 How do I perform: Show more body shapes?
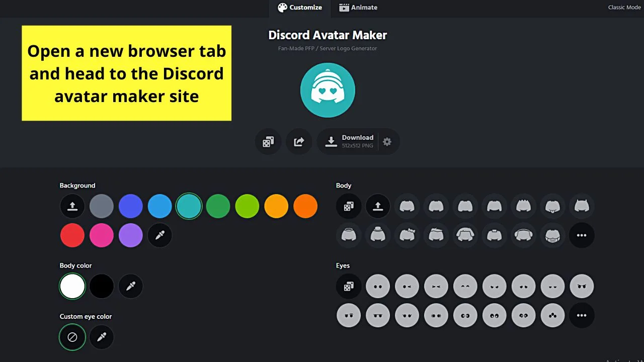582,235
